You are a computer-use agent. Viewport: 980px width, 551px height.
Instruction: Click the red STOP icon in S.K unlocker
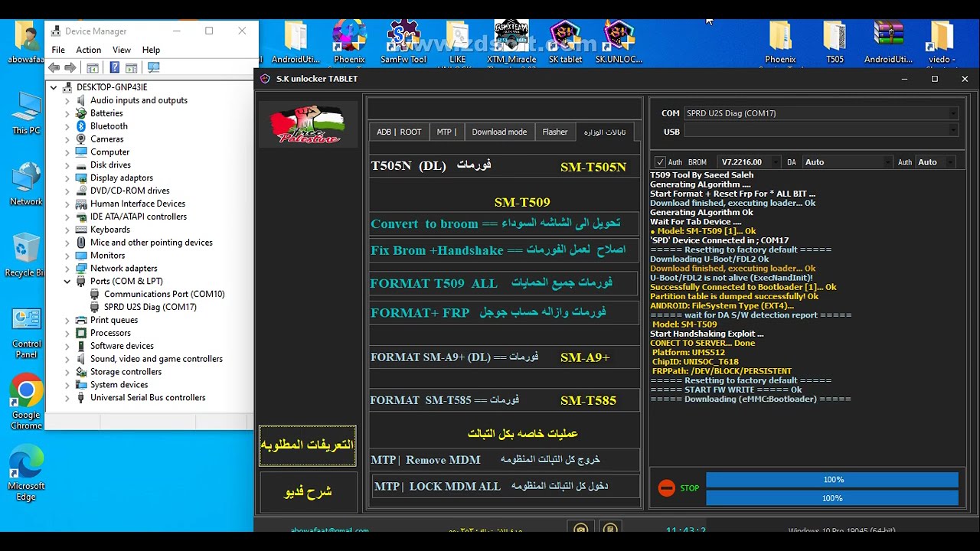(x=666, y=488)
